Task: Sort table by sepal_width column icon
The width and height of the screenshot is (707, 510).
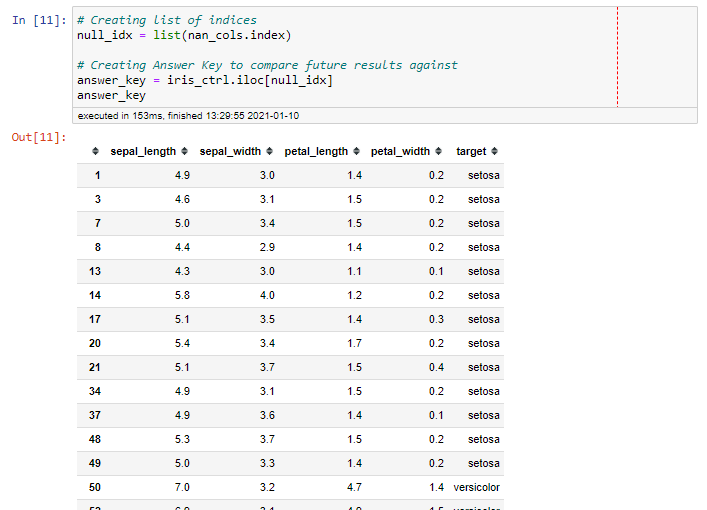Action: coord(270,152)
